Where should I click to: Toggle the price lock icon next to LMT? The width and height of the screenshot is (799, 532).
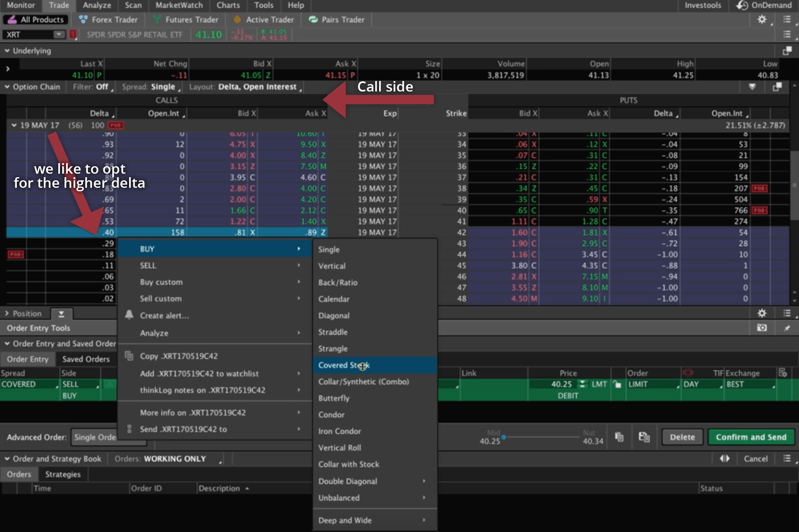tap(617, 384)
